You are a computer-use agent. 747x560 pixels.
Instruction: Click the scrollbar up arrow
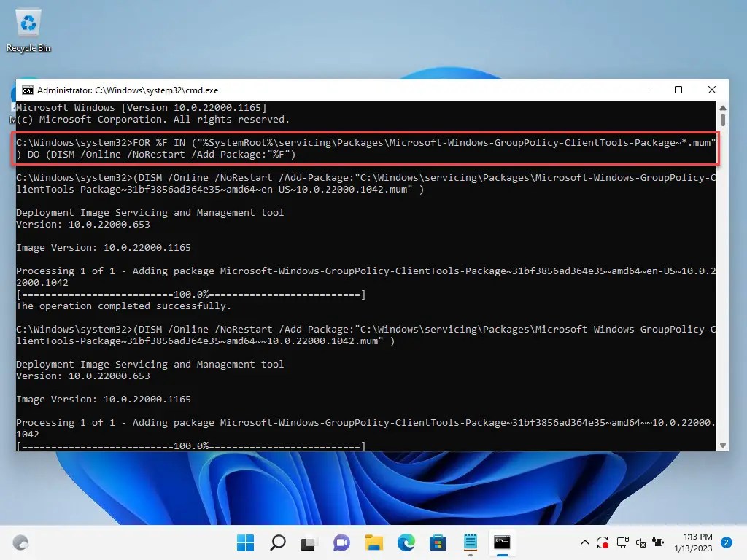pos(722,106)
